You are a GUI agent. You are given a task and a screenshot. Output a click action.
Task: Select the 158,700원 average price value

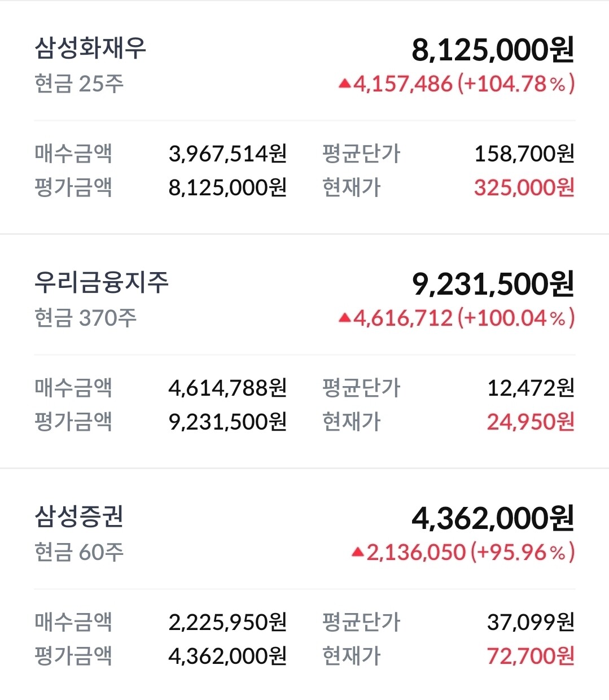524,154
